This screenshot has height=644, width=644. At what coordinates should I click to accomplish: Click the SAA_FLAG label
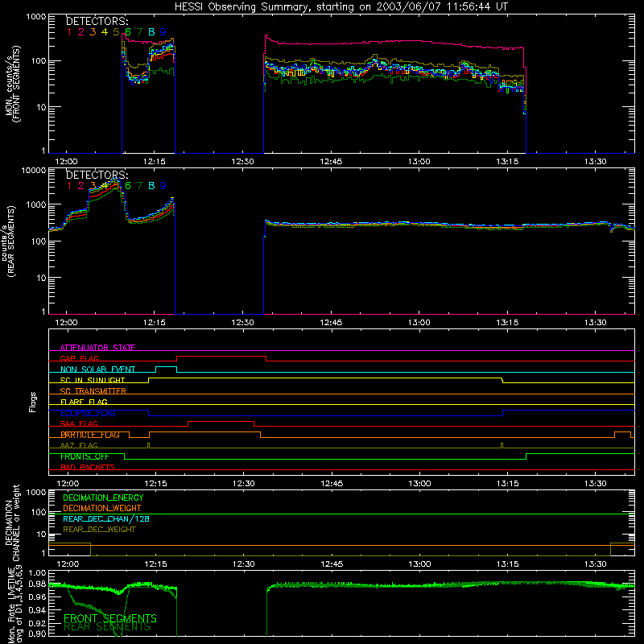pyautogui.click(x=79, y=423)
